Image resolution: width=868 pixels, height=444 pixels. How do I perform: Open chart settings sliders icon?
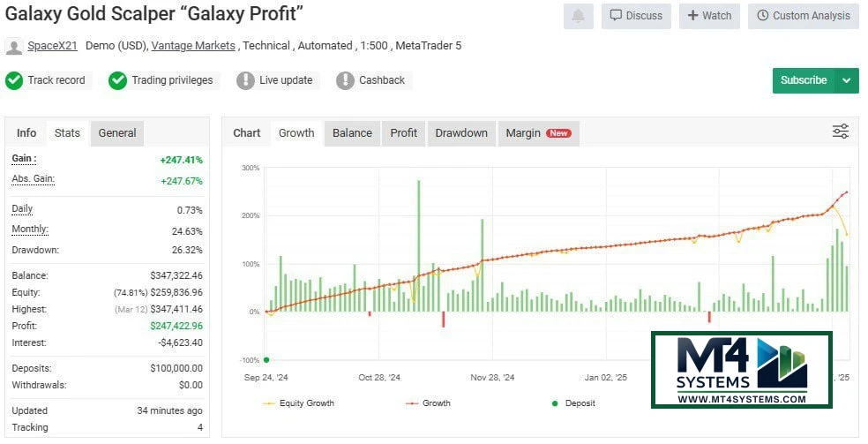[841, 132]
